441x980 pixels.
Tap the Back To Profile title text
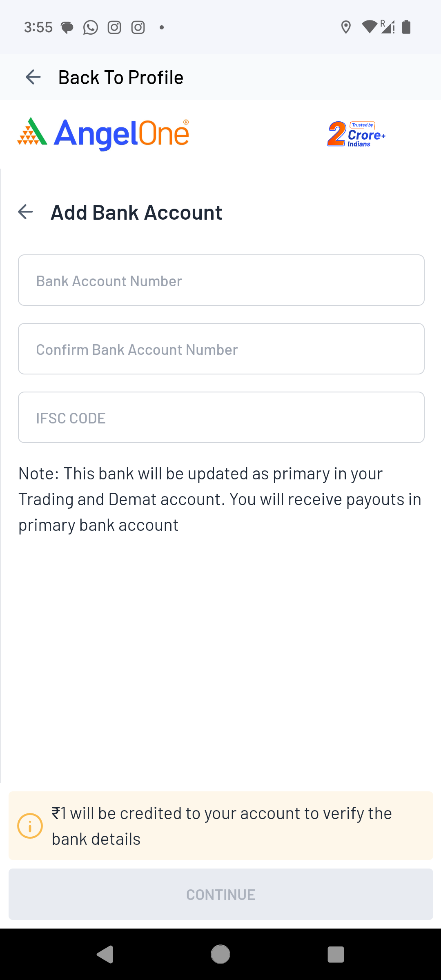(x=121, y=78)
